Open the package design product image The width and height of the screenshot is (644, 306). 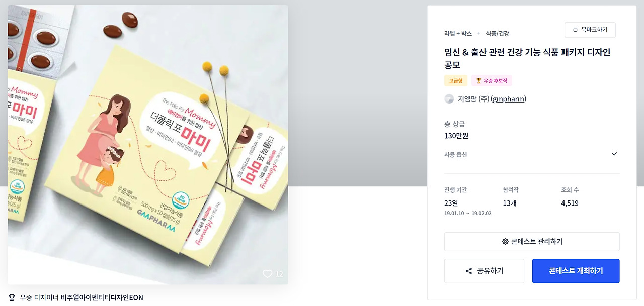pyautogui.click(x=148, y=145)
